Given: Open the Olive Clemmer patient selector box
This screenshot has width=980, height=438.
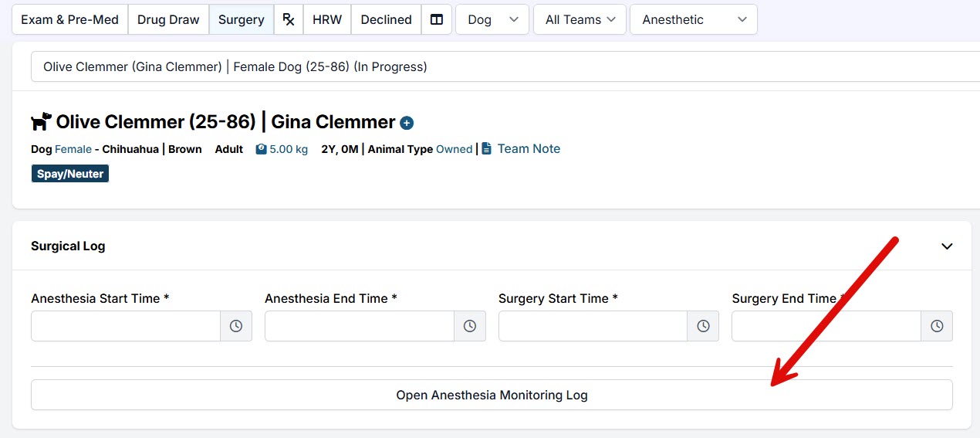Looking at the screenshot, I should 502,66.
